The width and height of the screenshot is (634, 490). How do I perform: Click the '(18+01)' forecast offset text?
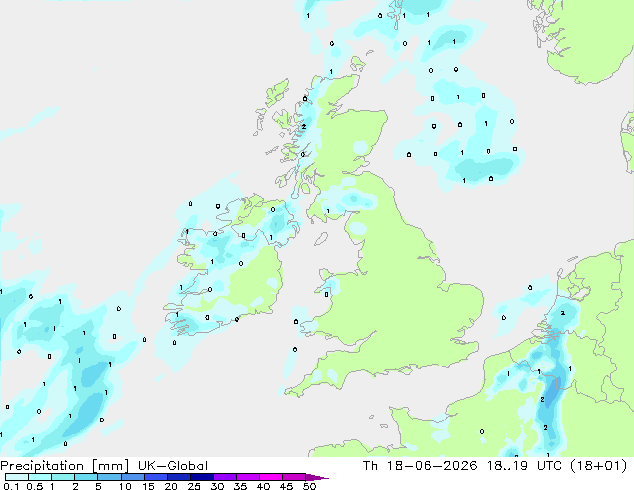[599, 466]
